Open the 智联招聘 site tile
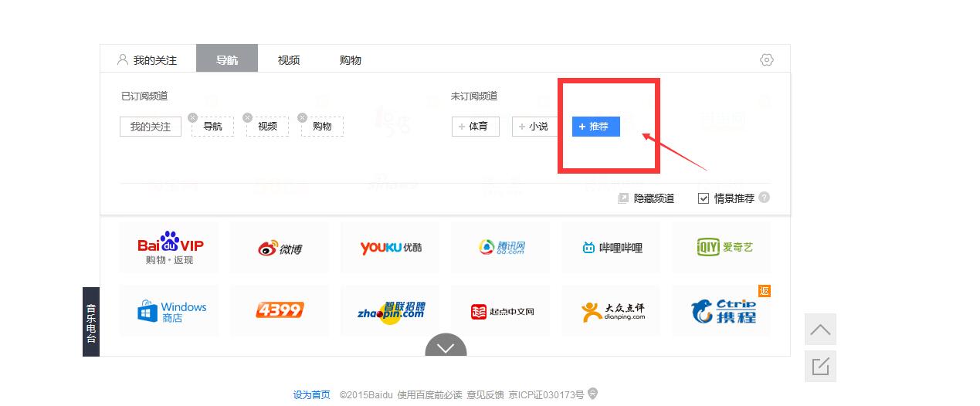The height and width of the screenshot is (406, 980). [x=390, y=311]
